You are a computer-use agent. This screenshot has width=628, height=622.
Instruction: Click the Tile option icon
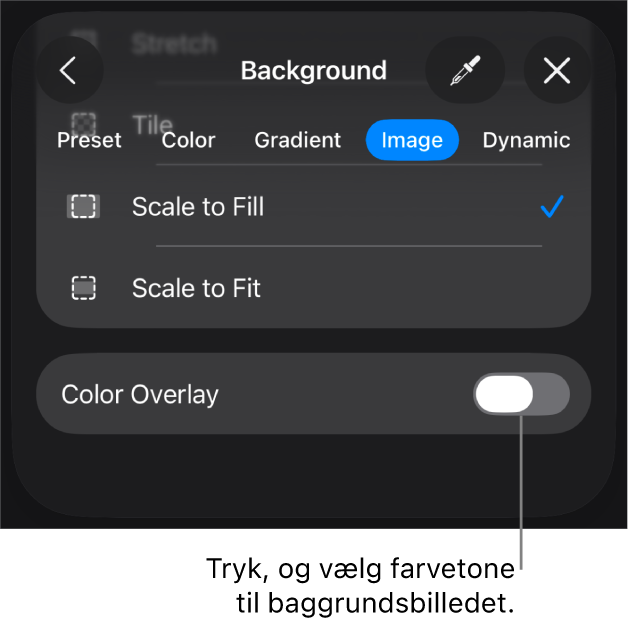tap(84, 122)
